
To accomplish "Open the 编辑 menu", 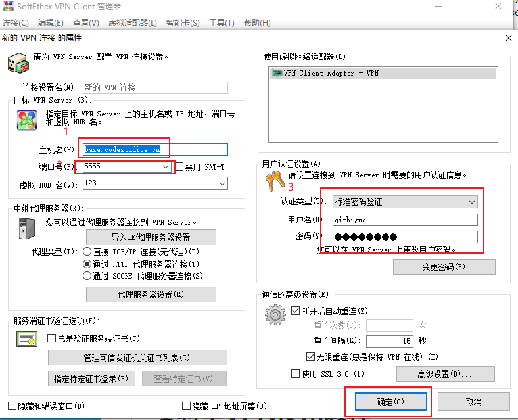I will [51, 23].
